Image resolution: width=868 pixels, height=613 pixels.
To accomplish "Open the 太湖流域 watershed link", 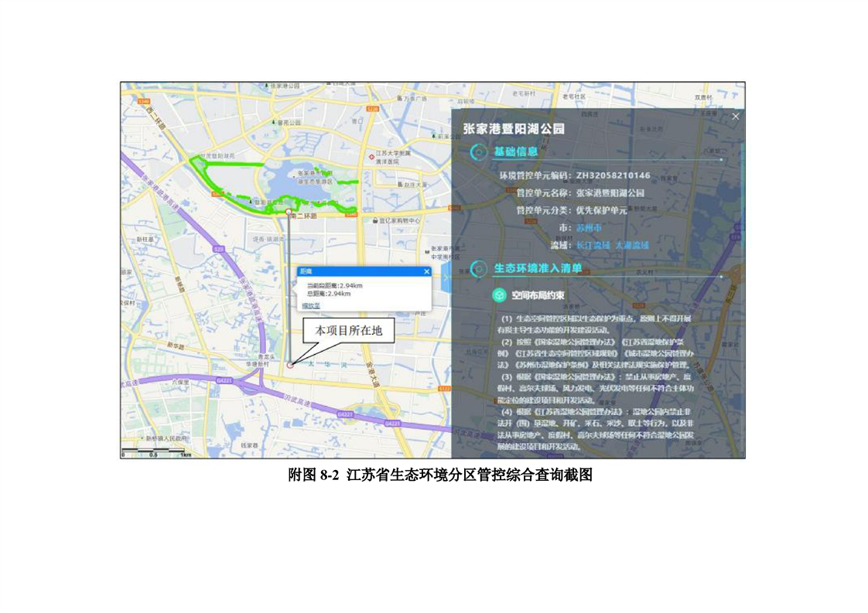I will (x=631, y=245).
